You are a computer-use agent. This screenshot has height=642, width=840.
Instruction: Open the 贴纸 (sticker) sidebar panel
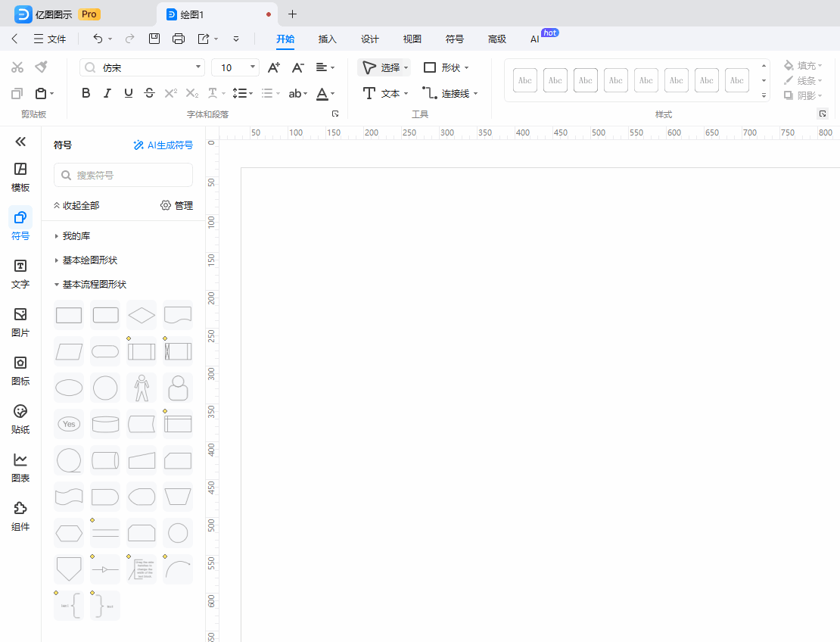click(20, 419)
